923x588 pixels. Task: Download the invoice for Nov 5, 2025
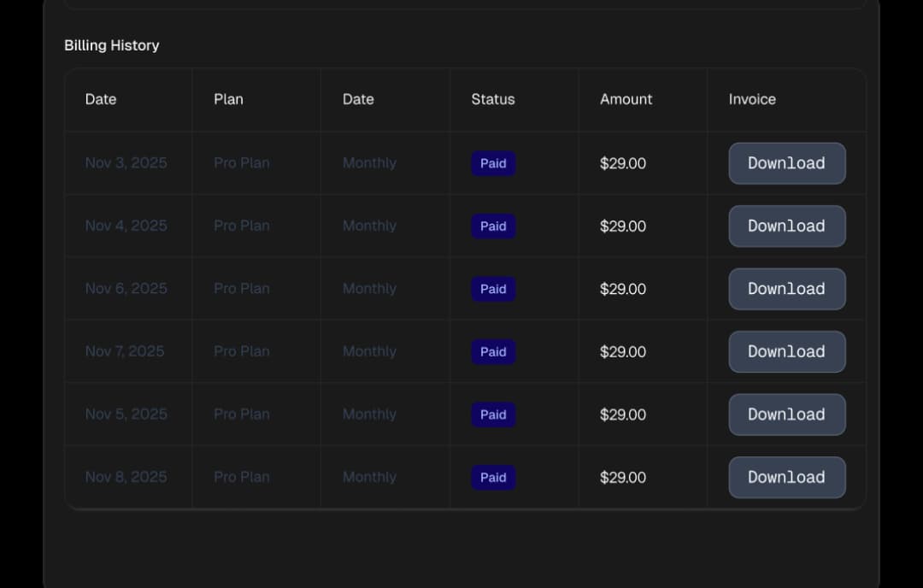786,415
